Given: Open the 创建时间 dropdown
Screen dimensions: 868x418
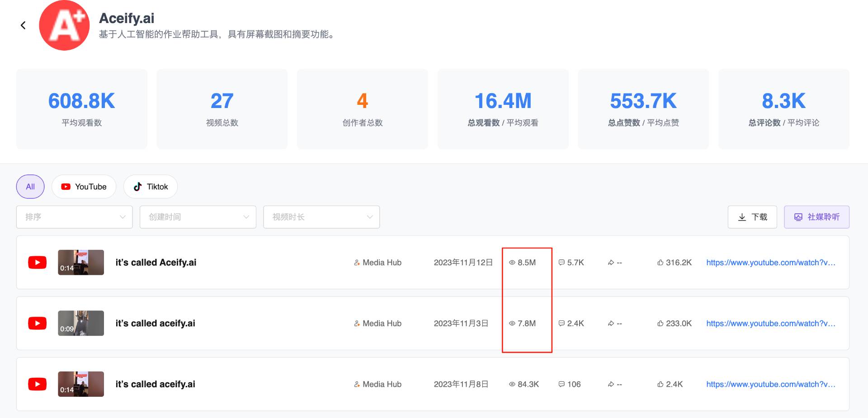Looking at the screenshot, I should point(198,217).
